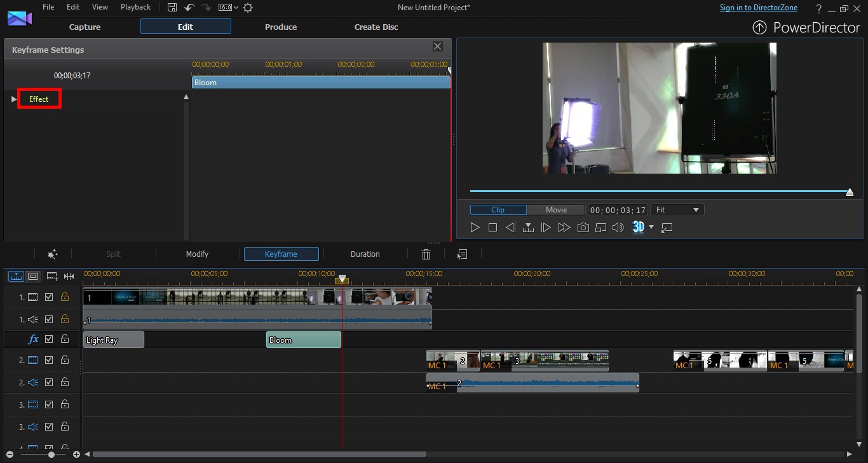
Task: Open the View menu
Action: [x=100, y=7]
